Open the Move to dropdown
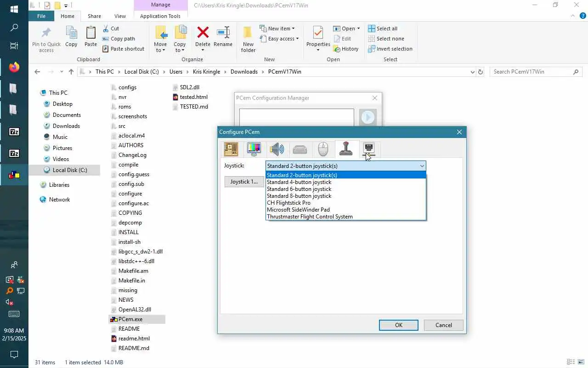Viewport: 588px width, 368px height. point(160,47)
